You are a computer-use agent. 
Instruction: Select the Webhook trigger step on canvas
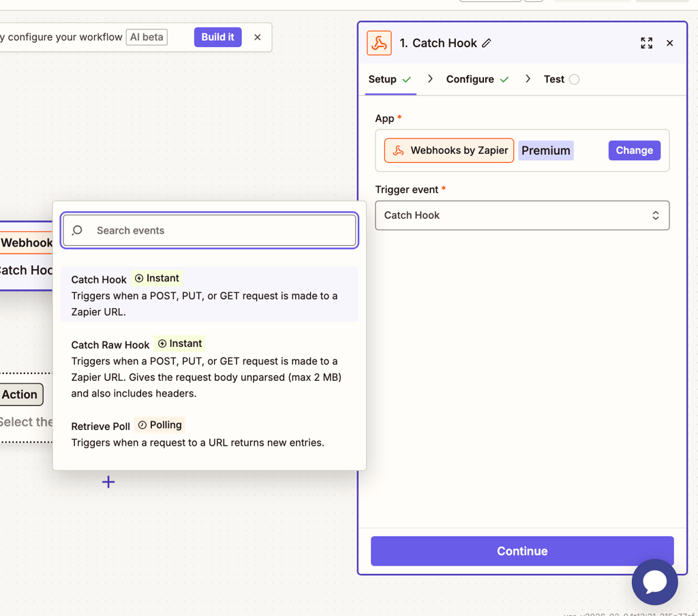[27, 256]
